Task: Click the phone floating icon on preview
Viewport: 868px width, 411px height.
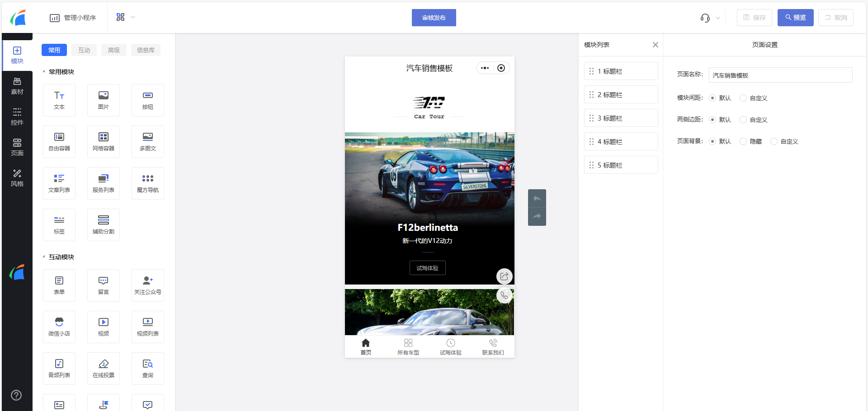Action: click(504, 295)
